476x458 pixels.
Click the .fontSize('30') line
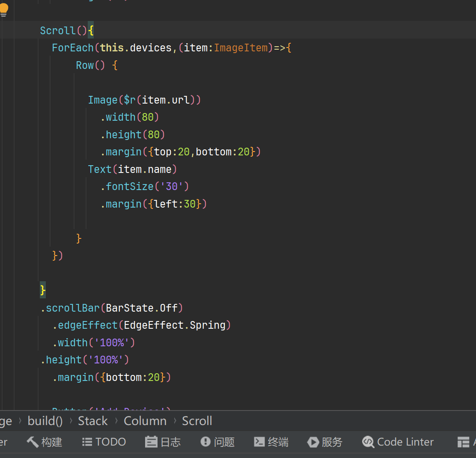145,186
